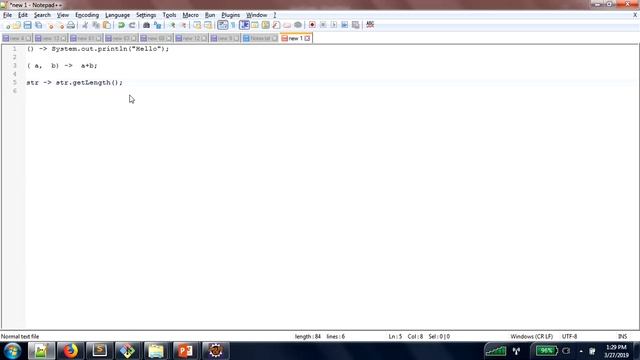Click the ABC spell check icon
The image size is (640, 360).
370,25
